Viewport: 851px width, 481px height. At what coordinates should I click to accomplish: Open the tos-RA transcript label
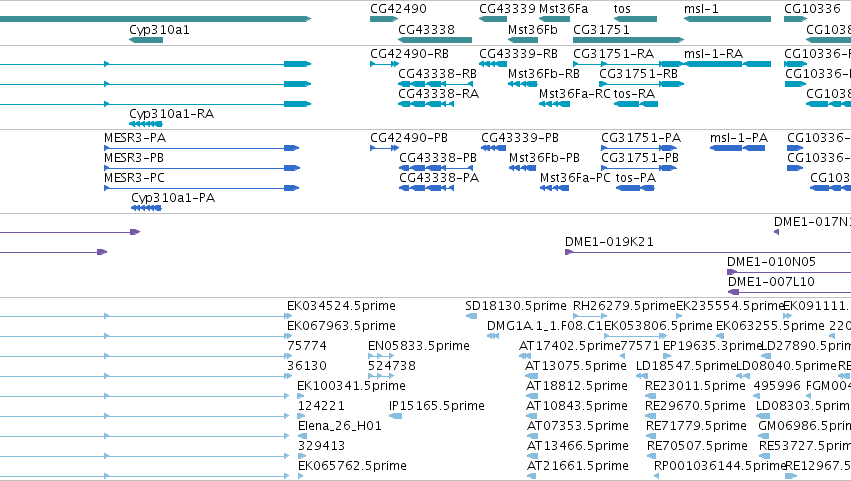pos(634,94)
